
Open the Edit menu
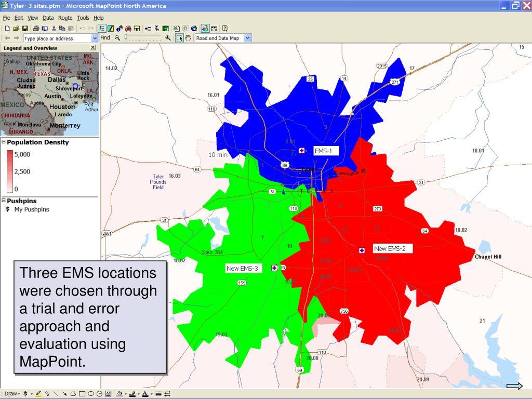(x=19, y=18)
